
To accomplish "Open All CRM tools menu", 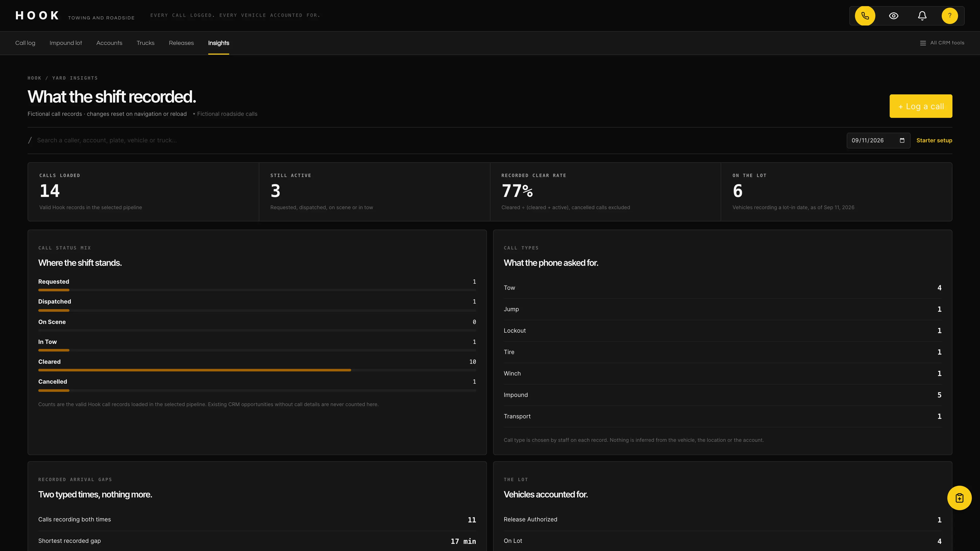I will tap(942, 43).
